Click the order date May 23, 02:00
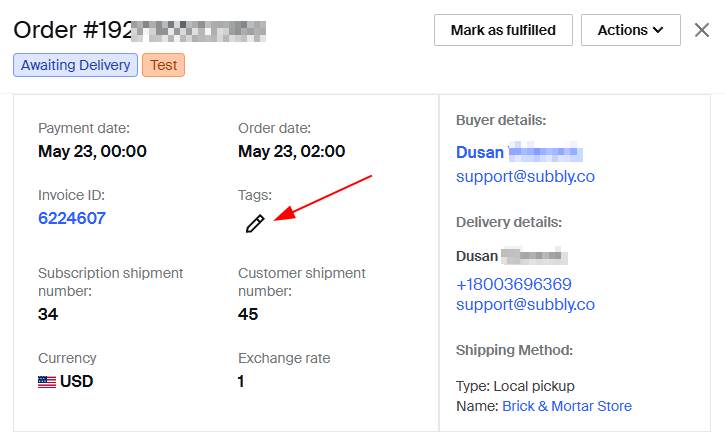725x444 pixels. (291, 151)
